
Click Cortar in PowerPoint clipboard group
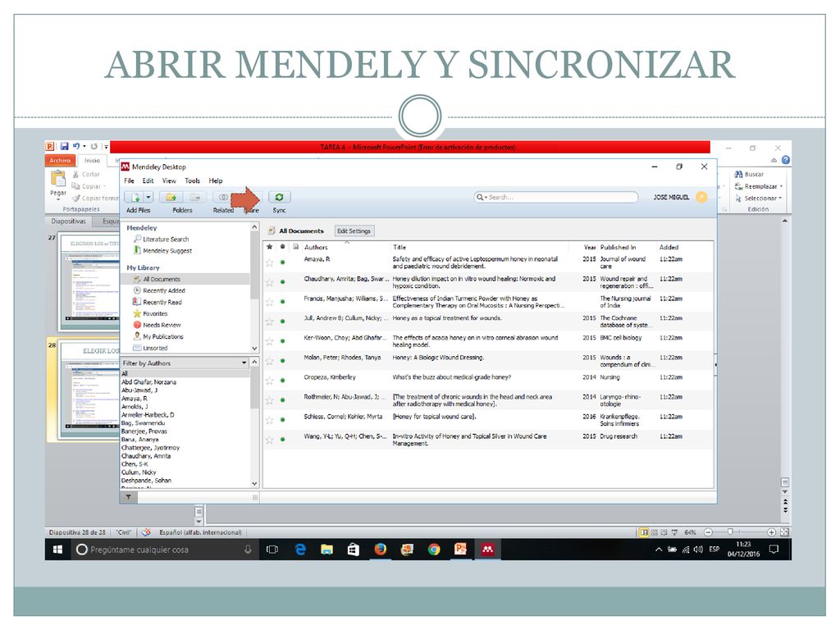click(x=85, y=174)
